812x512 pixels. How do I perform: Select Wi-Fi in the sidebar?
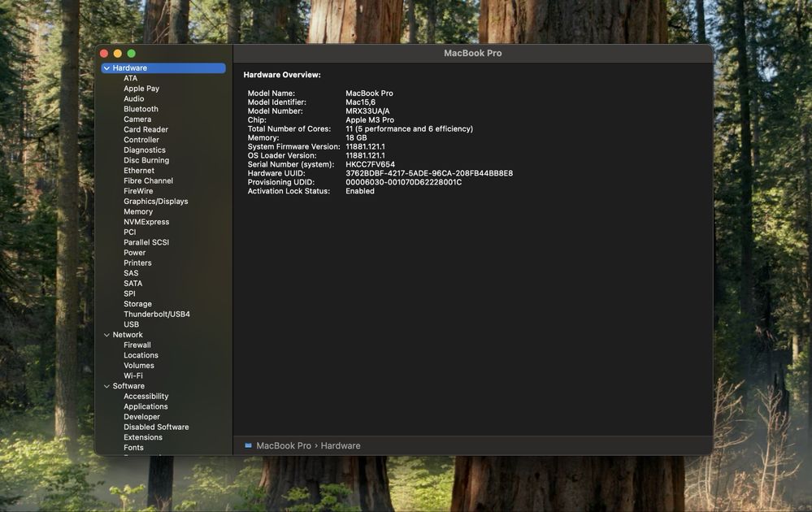[x=133, y=375]
